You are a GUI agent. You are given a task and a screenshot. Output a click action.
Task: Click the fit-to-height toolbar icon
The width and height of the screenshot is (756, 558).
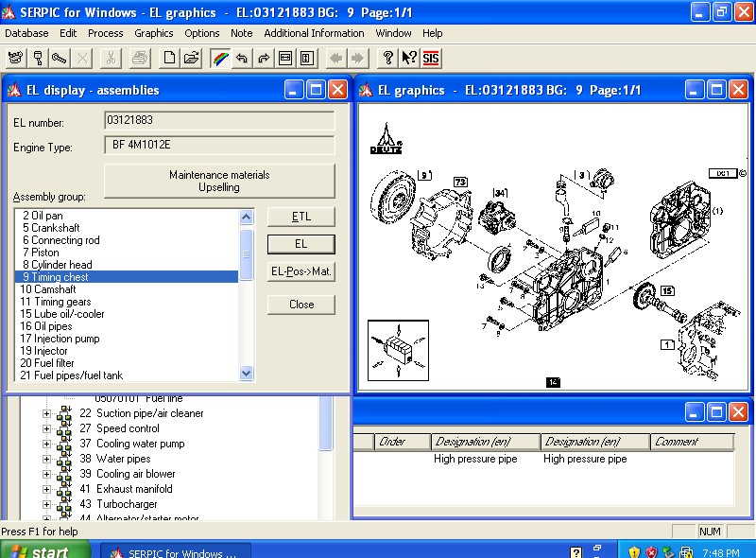(307, 59)
